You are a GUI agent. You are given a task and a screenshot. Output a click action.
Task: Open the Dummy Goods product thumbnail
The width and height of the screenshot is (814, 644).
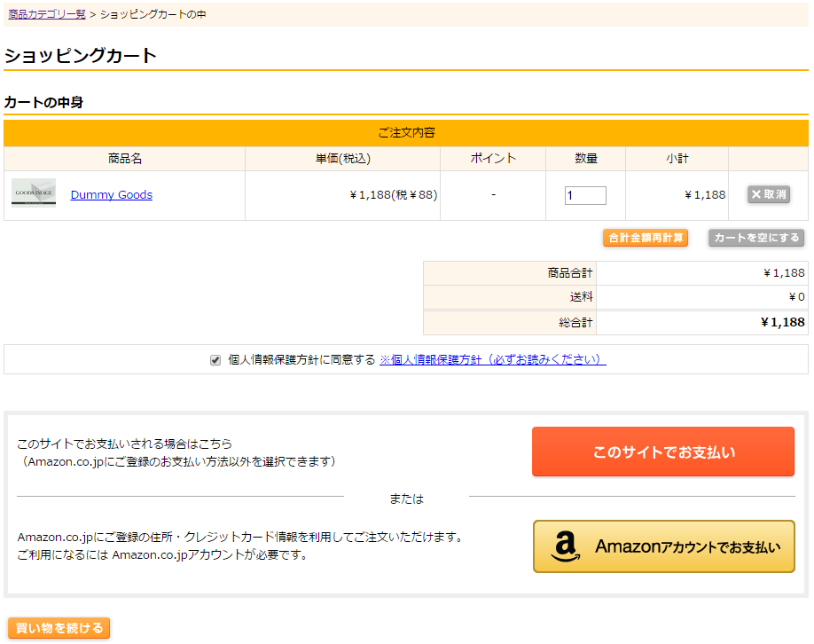click(x=34, y=193)
